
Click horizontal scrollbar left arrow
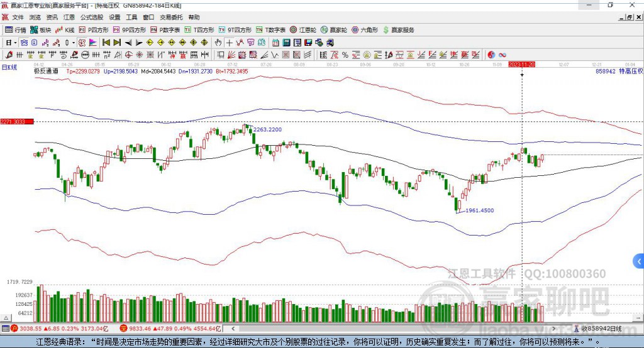pyautogui.click(x=233, y=329)
